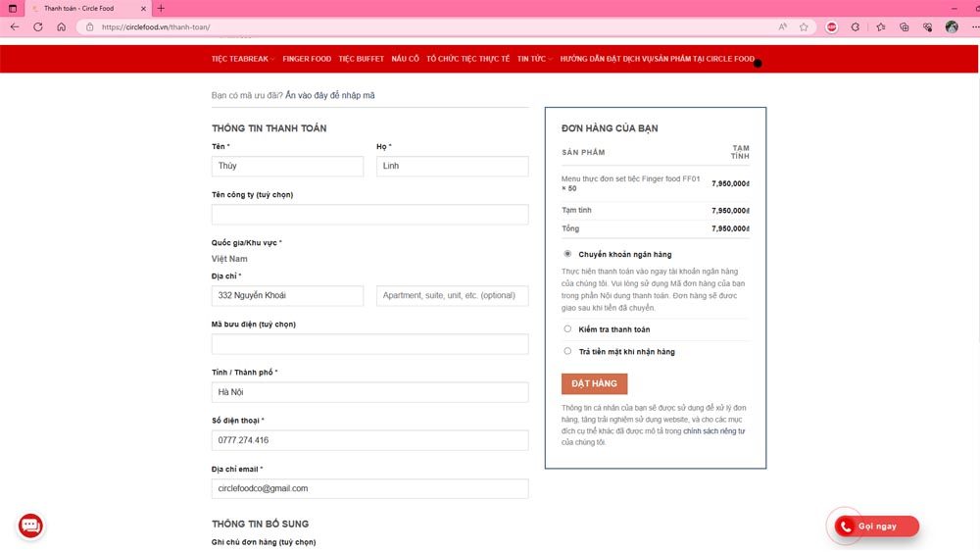Select Chuyển khoản ngân hàng payment option
The image size is (980, 552).
pos(567,254)
